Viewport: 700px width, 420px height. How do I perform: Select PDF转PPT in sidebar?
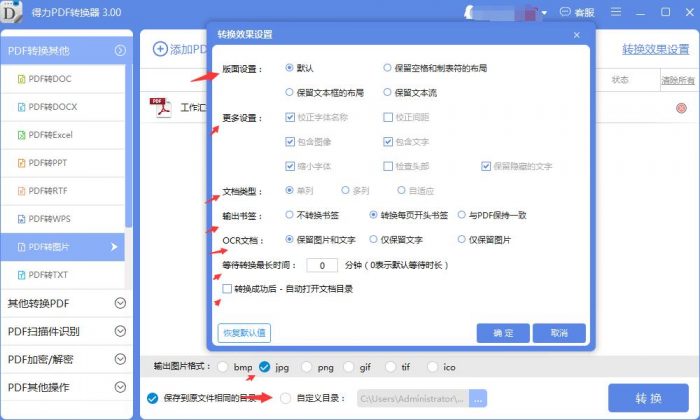click(63, 163)
